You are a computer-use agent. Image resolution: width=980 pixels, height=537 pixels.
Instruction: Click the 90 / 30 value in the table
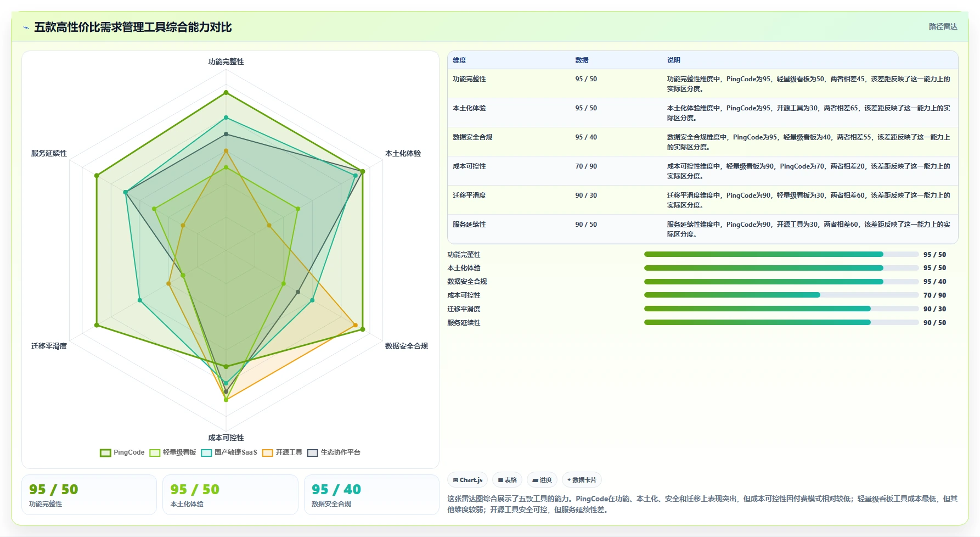pyautogui.click(x=586, y=195)
